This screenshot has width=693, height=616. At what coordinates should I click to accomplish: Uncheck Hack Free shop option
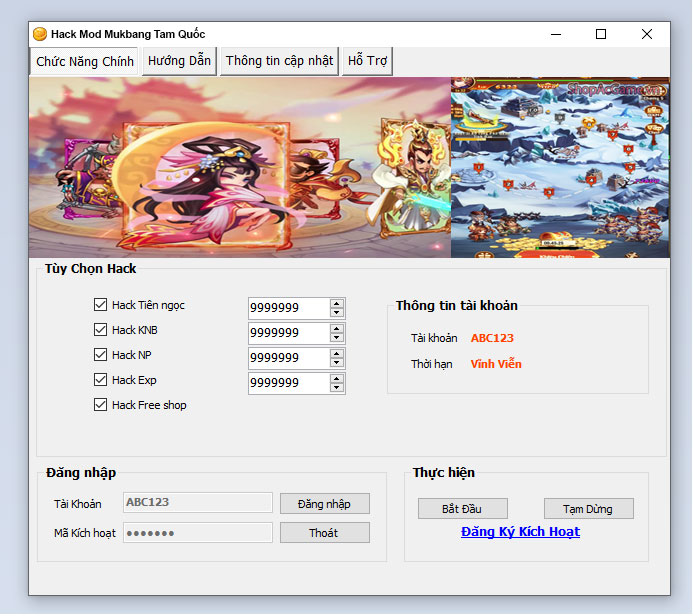[x=100, y=405]
